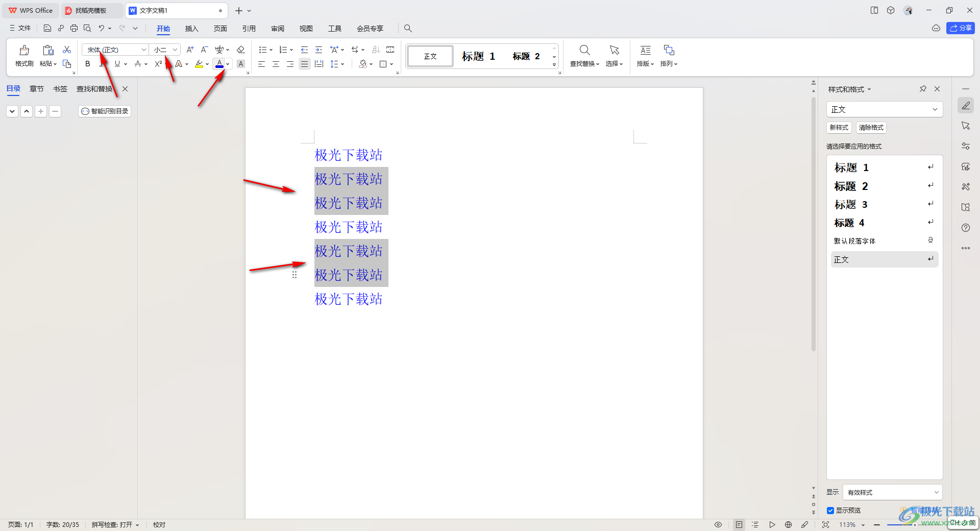This screenshot has height=531, width=980.
Task: Toggle center alignment
Action: tap(276, 64)
